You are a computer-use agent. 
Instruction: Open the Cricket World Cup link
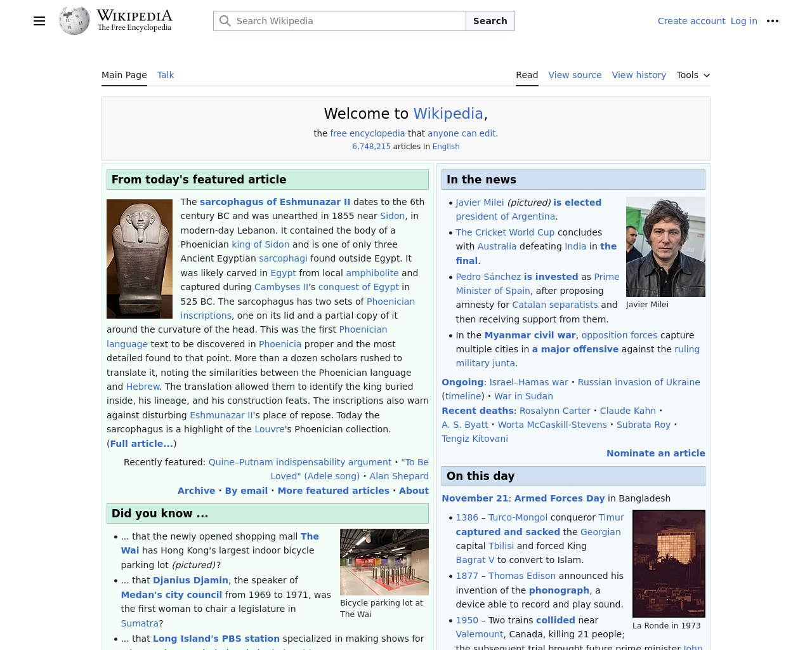(x=505, y=232)
